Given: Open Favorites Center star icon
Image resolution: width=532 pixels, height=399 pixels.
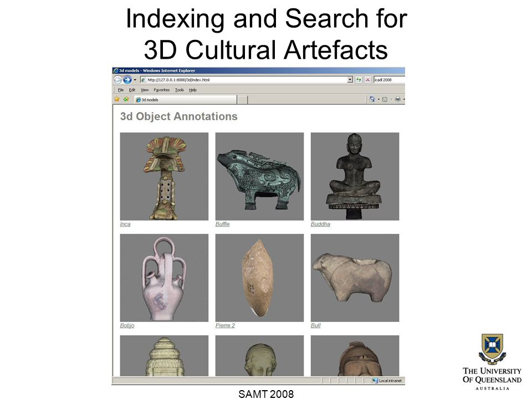Looking at the screenshot, I should click(x=117, y=99).
